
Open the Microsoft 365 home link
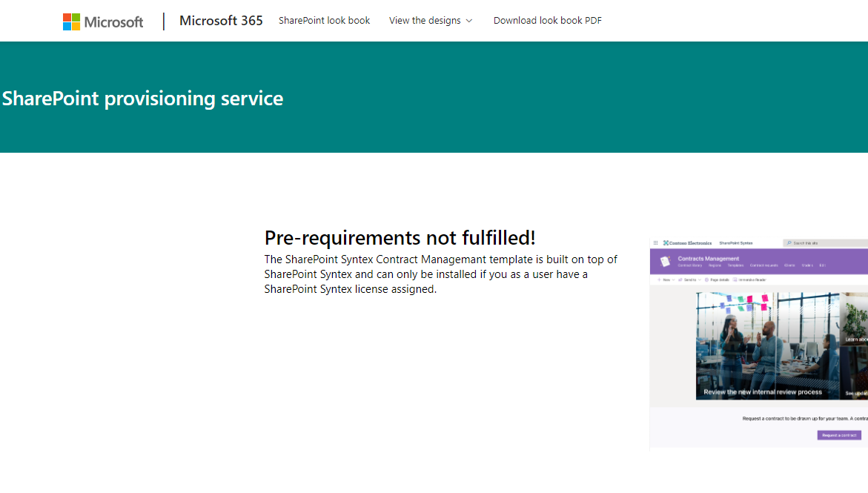click(x=220, y=21)
